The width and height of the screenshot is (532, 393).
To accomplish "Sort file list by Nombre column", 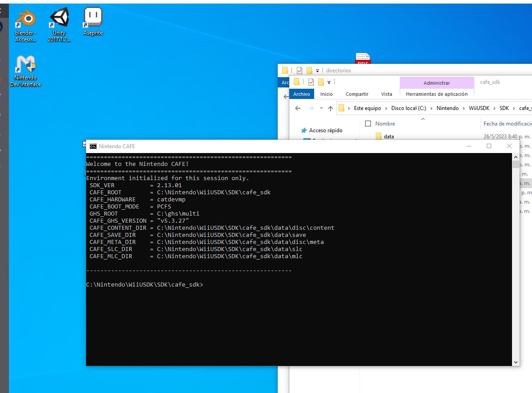I will coord(385,124).
